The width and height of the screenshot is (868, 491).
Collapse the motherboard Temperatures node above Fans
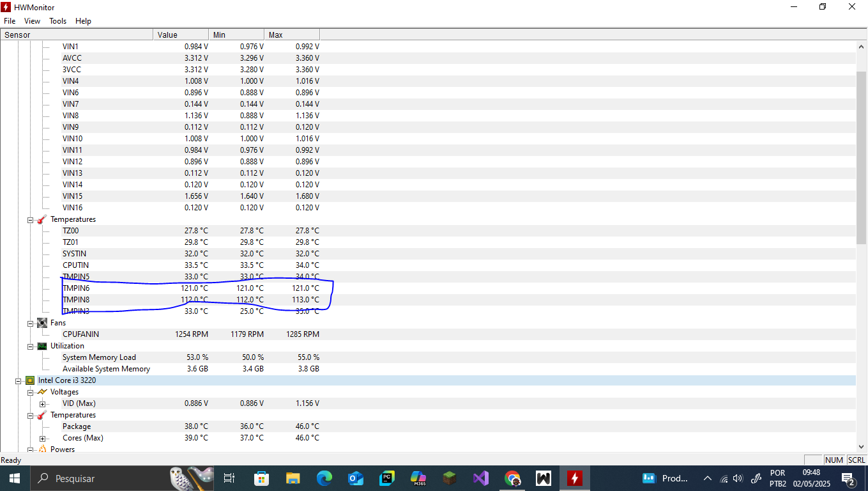click(x=30, y=219)
